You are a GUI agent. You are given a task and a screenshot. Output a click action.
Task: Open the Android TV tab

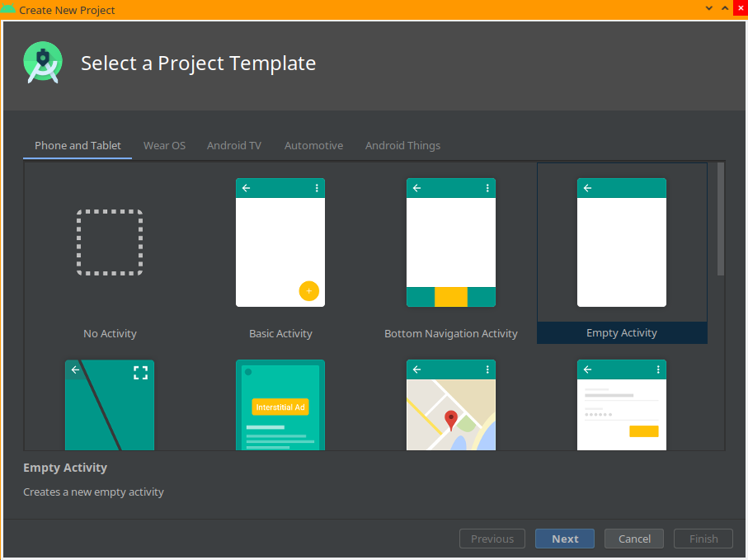coord(234,145)
